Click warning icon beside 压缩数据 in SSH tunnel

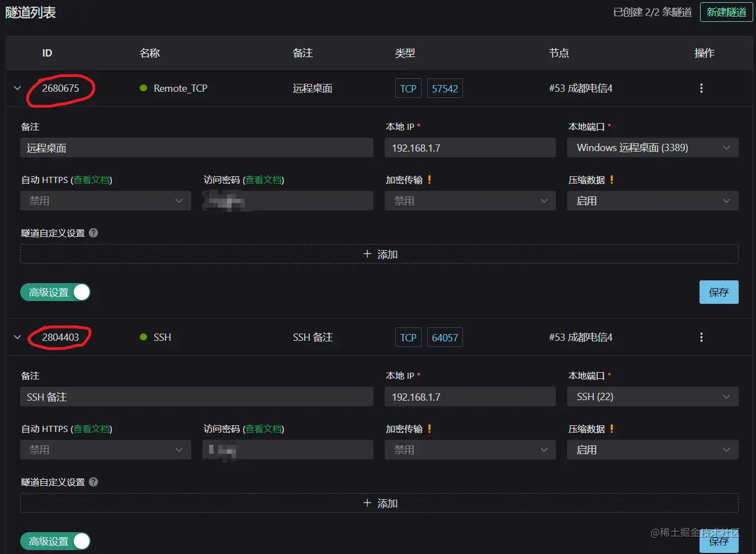coord(612,429)
